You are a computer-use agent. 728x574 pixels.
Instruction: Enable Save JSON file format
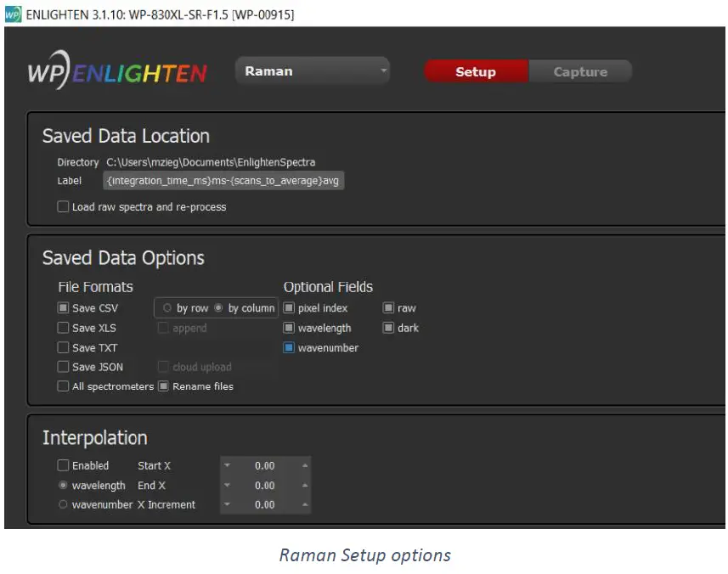(x=64, y=367)
